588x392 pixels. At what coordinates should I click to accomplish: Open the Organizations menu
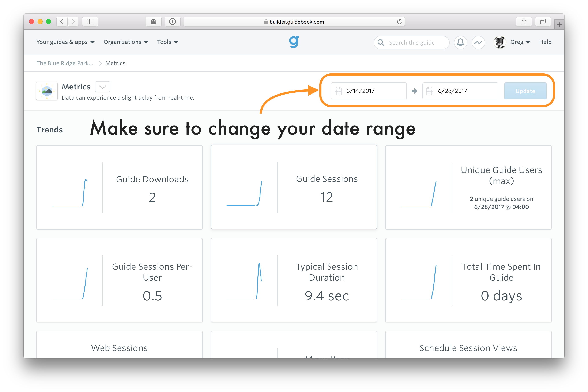126,42
